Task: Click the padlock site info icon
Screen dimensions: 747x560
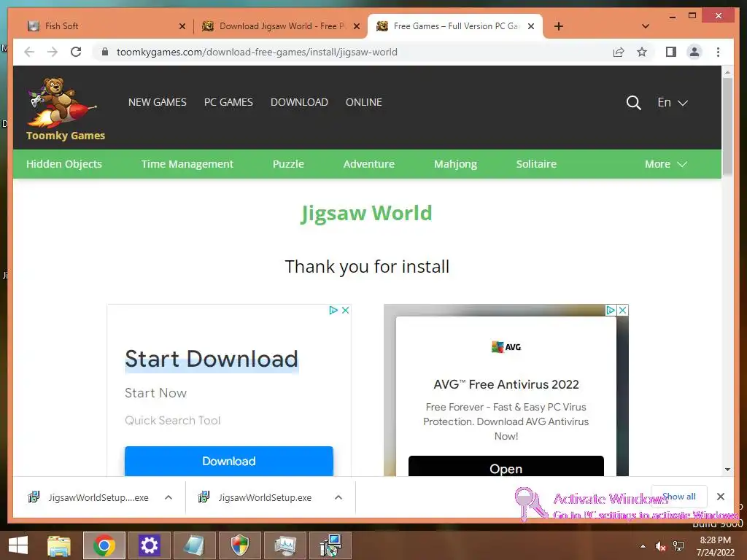Action: coord(105,52)
